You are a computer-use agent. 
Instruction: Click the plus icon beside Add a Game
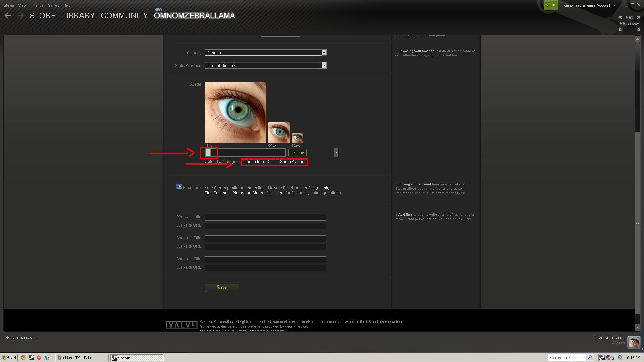pyautogui.click(x=8, y=338)
